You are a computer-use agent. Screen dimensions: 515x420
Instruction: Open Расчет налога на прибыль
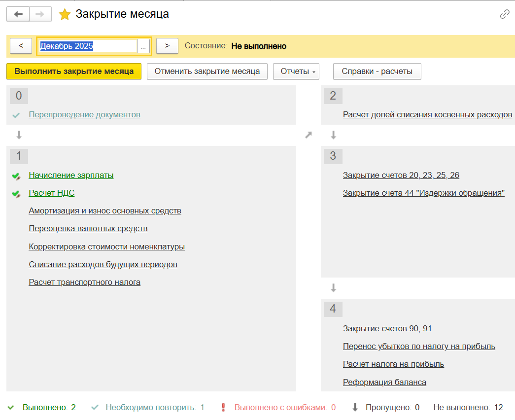[393, 364]
